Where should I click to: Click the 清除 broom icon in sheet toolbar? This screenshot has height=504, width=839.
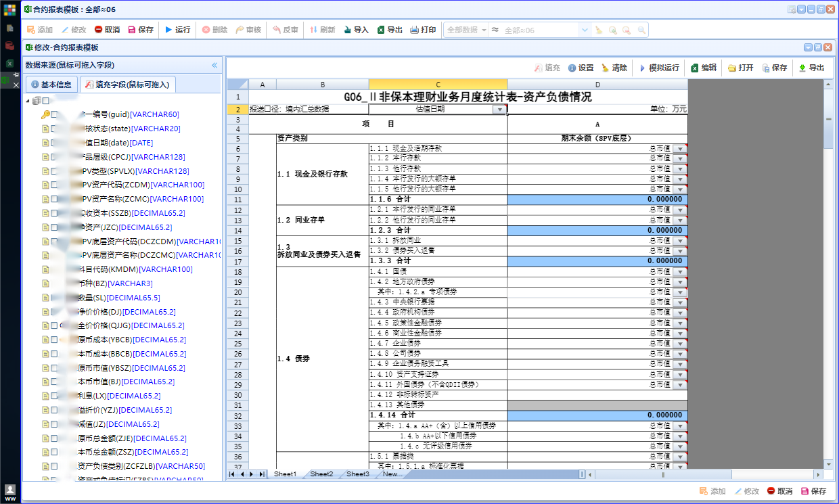pos(606,68)
